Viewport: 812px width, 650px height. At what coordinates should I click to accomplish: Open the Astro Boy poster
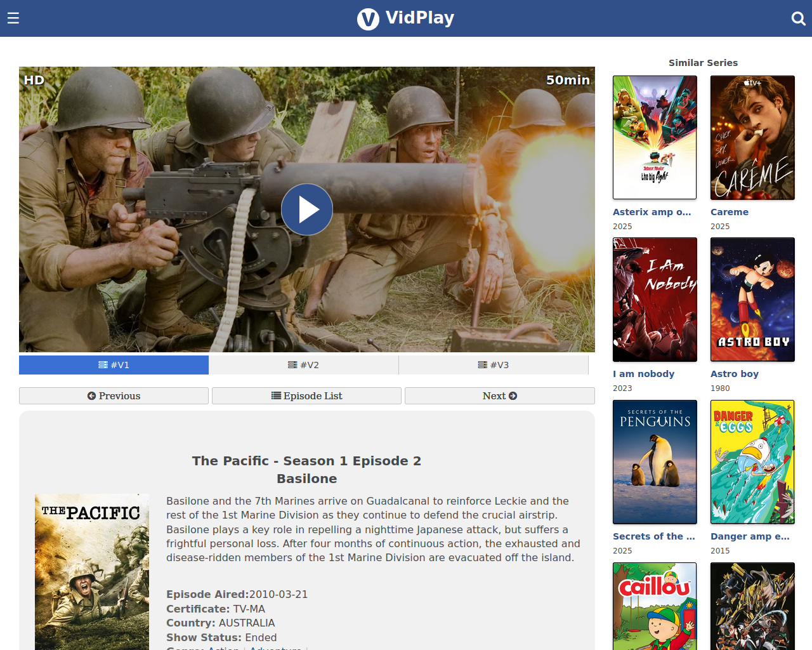tap(752, 300)
